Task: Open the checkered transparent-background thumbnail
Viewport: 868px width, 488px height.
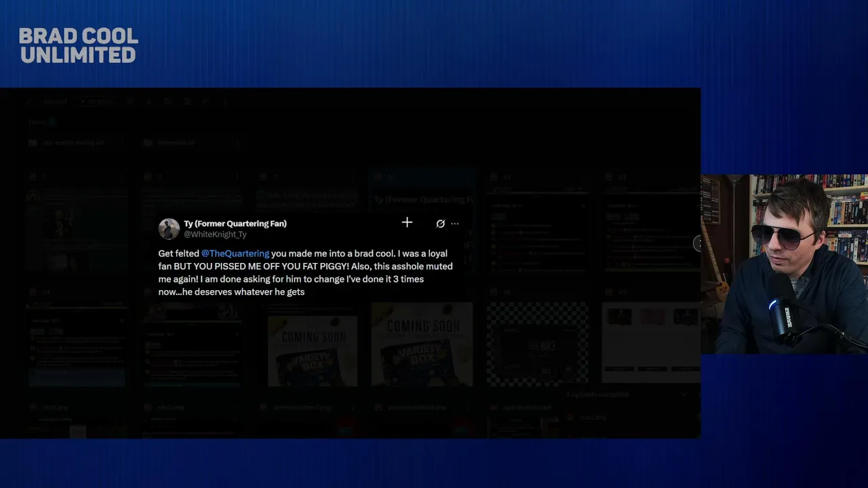Action: 537,344
